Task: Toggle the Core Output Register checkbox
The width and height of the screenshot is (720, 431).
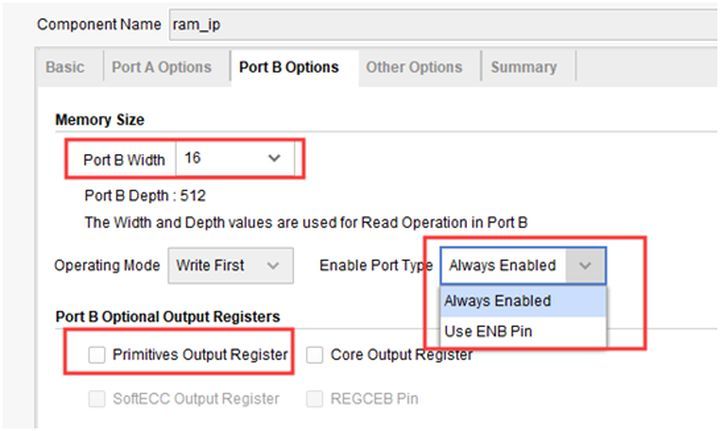Action: click(314, 354)
